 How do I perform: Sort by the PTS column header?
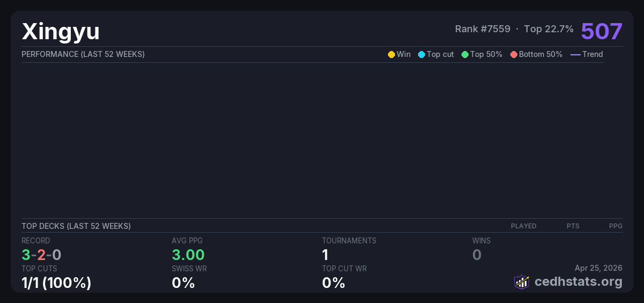573,226
